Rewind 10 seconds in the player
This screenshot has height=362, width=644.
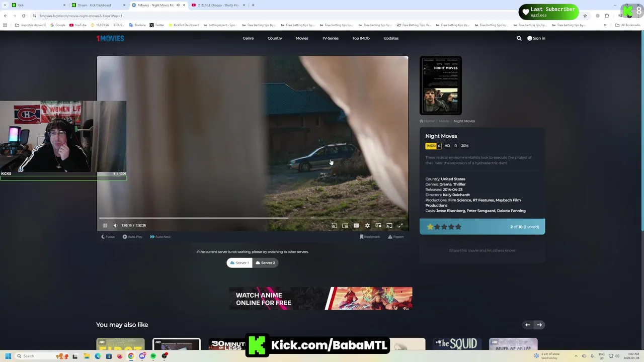click(x=334, y=226)
